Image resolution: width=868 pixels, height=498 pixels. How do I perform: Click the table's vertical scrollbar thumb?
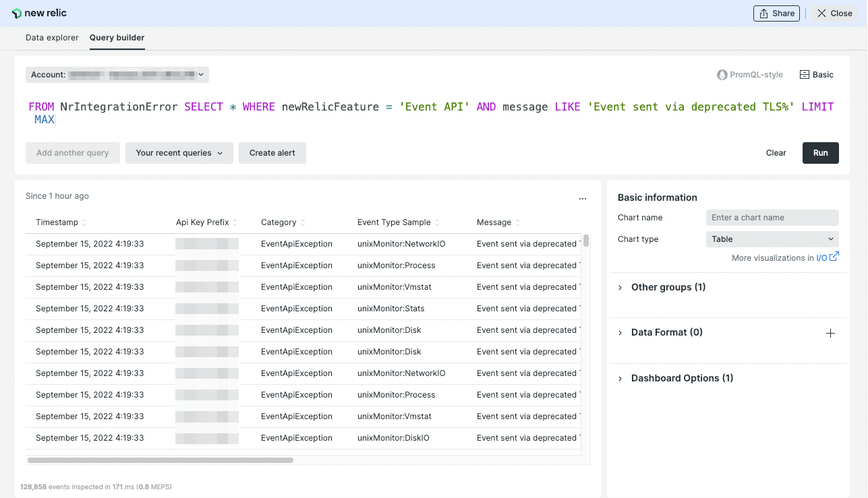pyautogui.click(x=586, y=241)
